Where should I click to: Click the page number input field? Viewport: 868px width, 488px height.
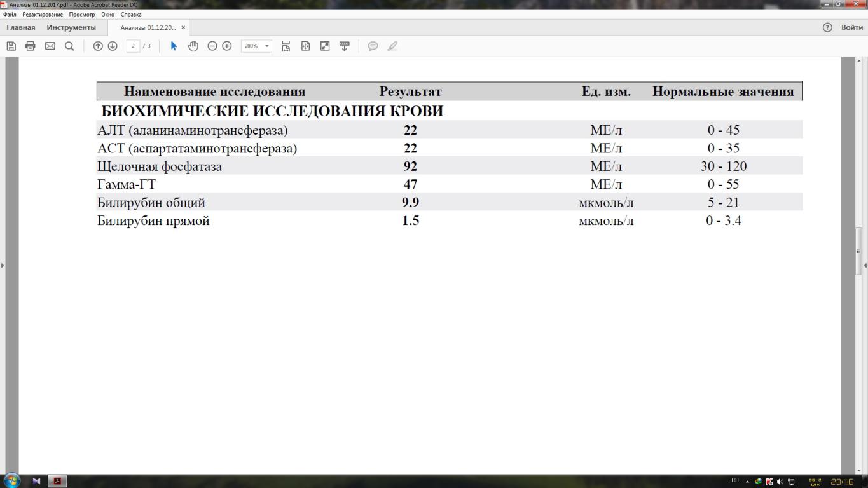coord(133,46)
